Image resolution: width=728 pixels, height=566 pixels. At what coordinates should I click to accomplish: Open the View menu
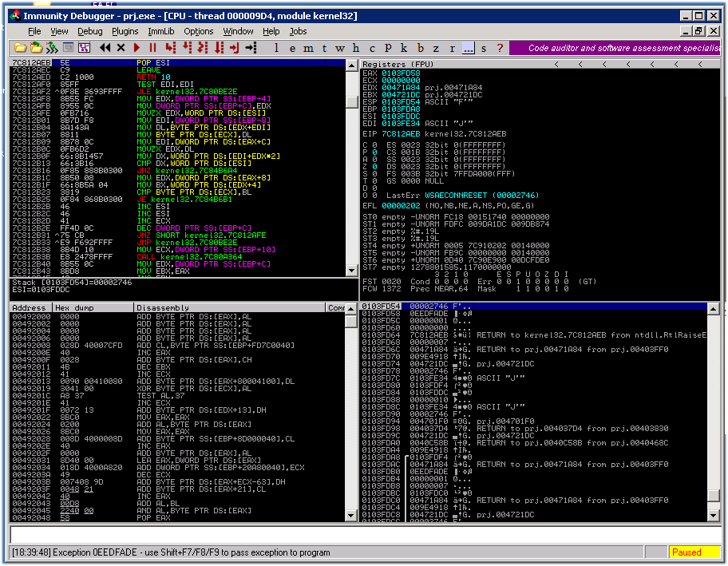coord(59,31)
